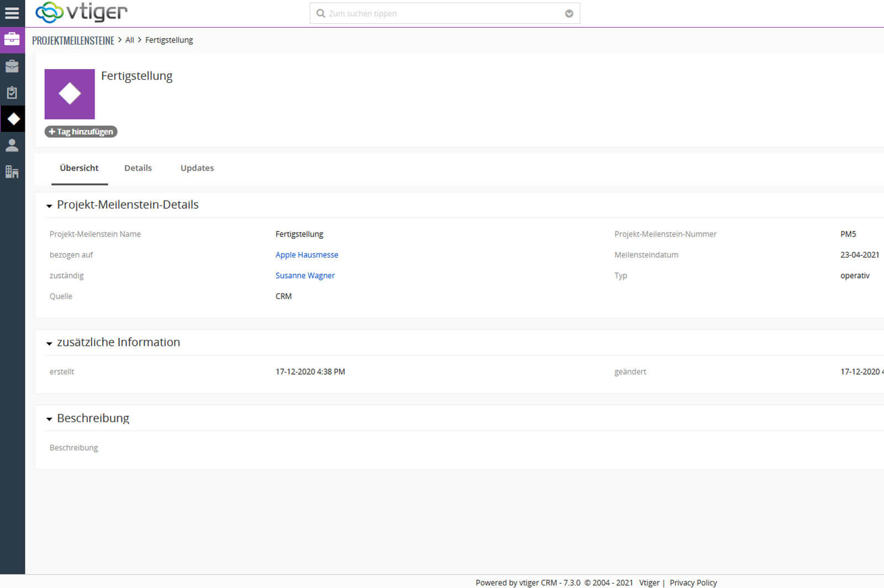Collapse the zusätzliche Information section
884x588 pixels.
[x=49, y=343]
